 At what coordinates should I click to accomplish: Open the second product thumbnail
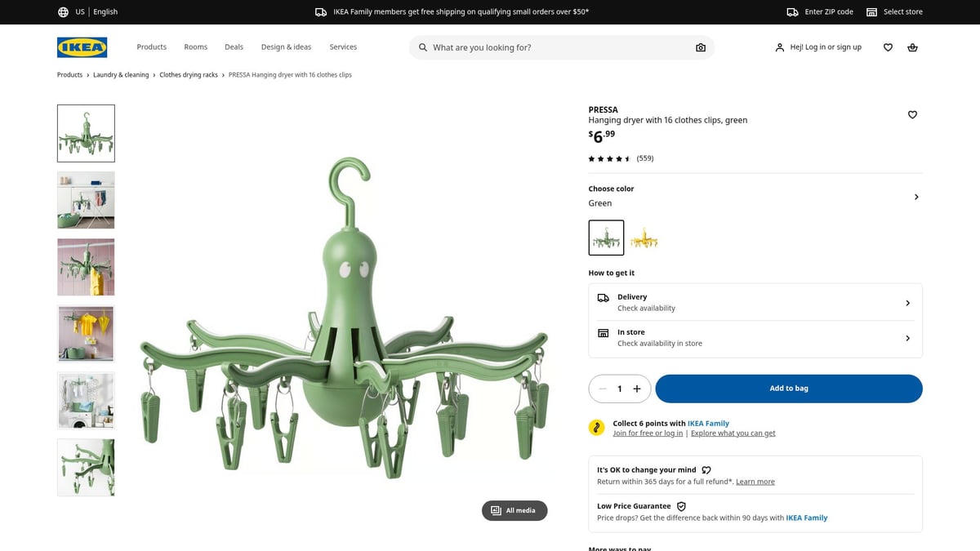coord(85,199)
